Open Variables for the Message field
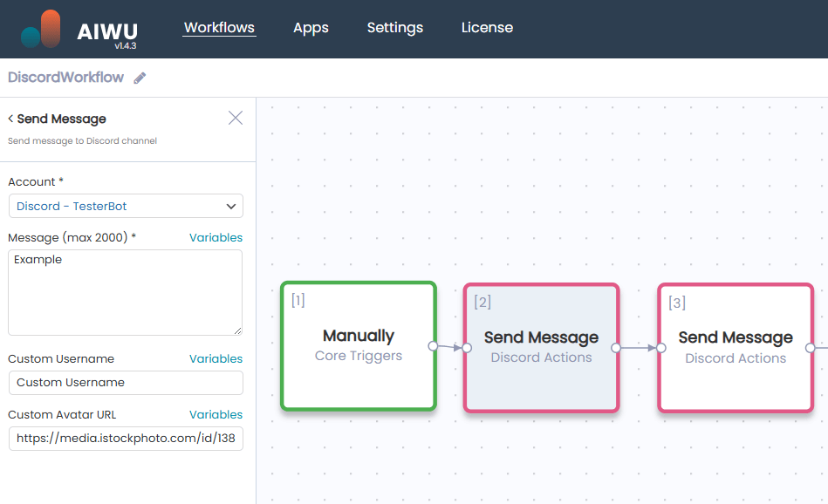Image resolution: width=828 pixels, height=504 pixels. 216,237
